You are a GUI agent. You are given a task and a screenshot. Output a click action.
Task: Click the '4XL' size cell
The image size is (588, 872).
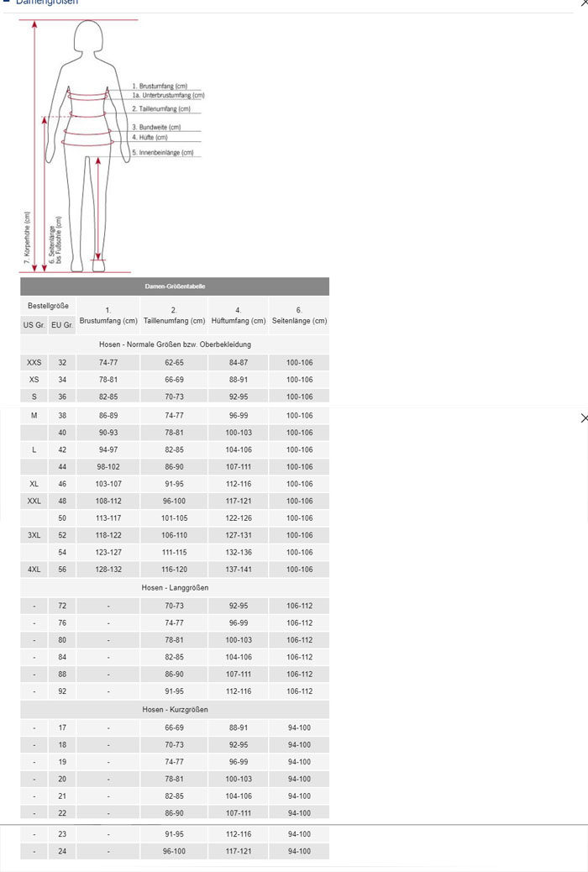click(34, 570)
